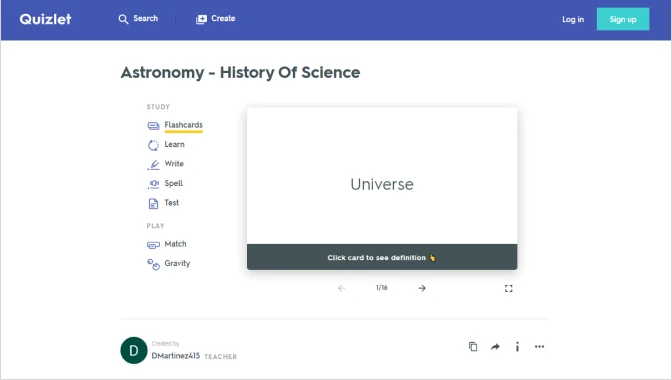The image size is (672, 380).
Task: Click the Log in link
Action: point(573,19)
